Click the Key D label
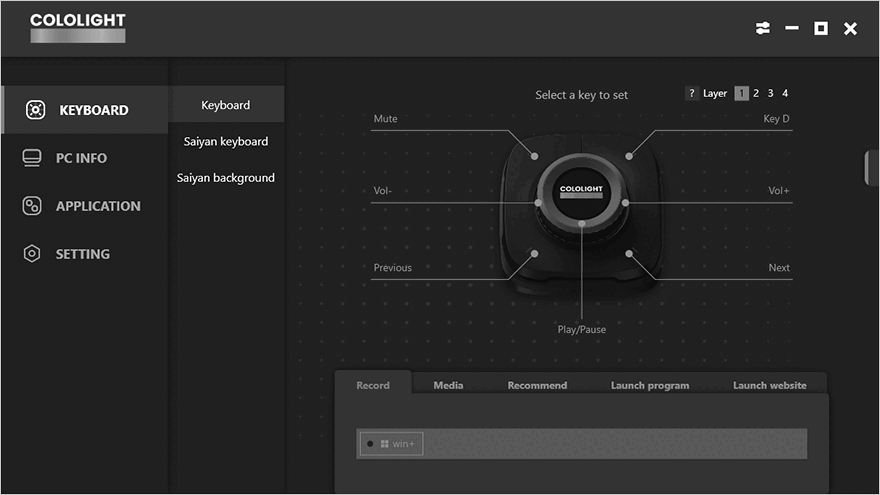 point(776,118)
